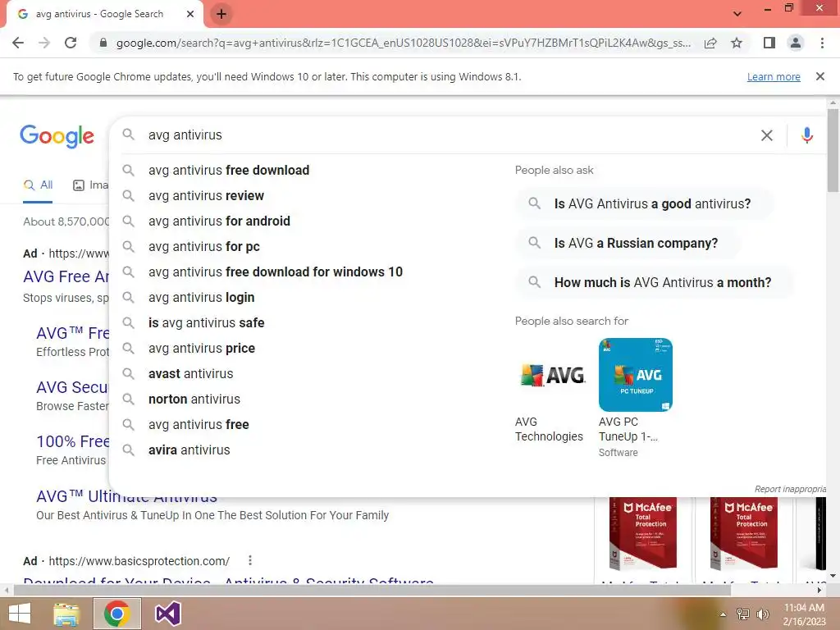Click Learn more about Chrome updates
Screen dimensions: 840x630
[774, 76]
